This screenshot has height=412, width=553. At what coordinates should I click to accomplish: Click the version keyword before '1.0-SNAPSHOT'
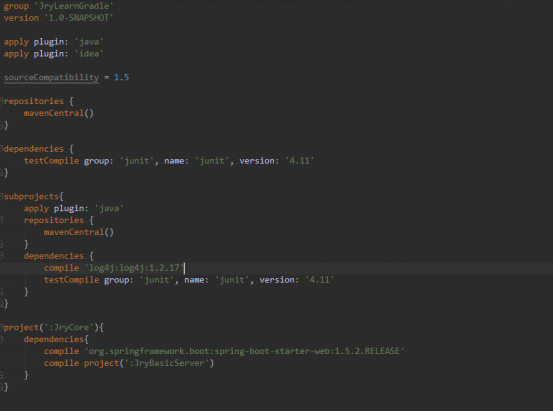pos(21,18)
